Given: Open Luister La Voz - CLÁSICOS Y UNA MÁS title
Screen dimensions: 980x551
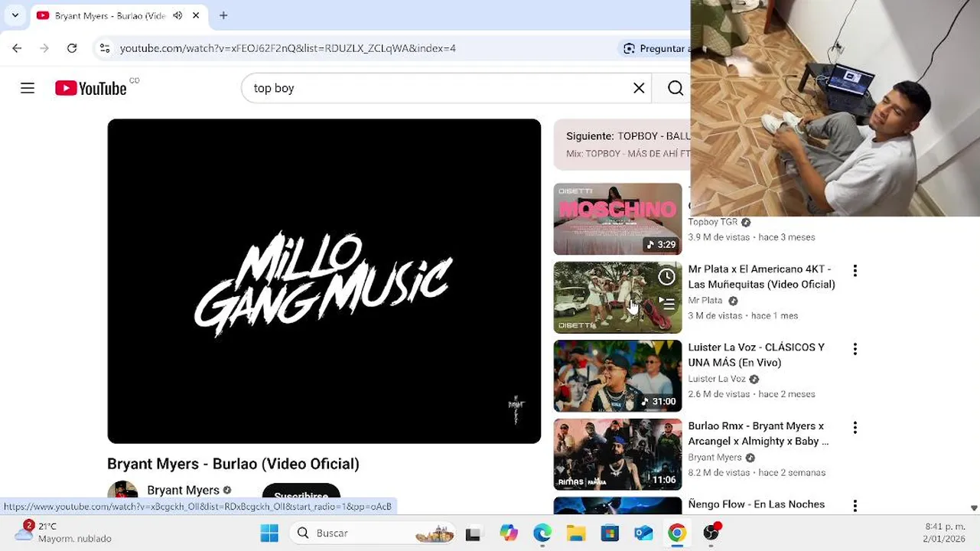Looking at the screenshot, I should pyautogui.click(x=757, y=355).
